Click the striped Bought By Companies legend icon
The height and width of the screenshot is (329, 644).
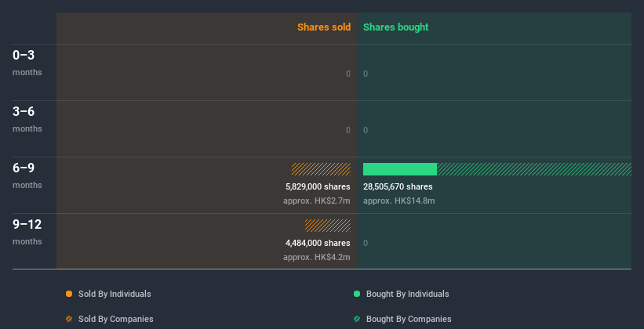coord(357,319)
